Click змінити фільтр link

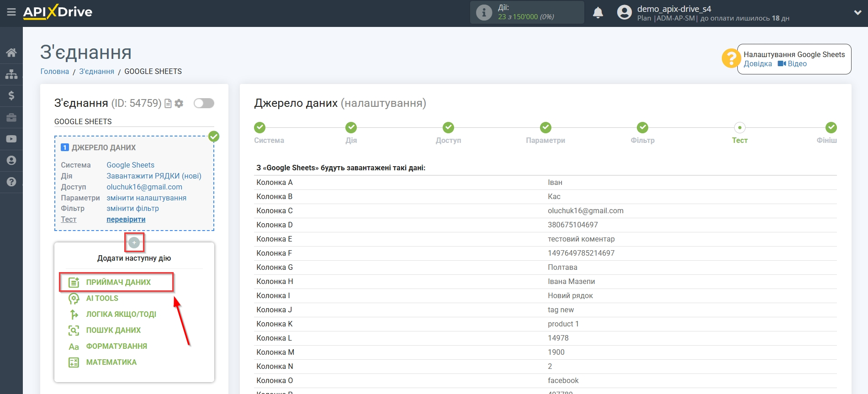coord(132,208)
